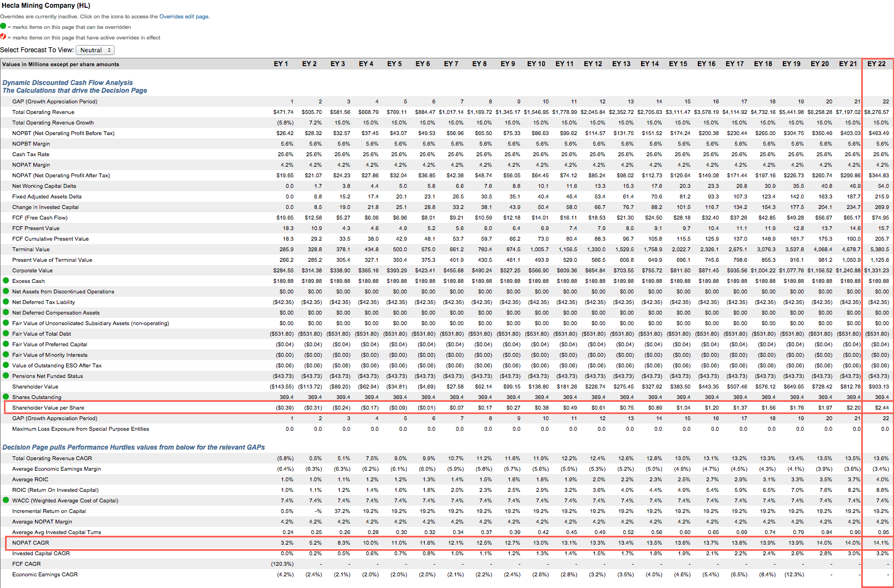Open overrides via the WACC green icon
Viewport: 894px width, 588px height.
6,501
